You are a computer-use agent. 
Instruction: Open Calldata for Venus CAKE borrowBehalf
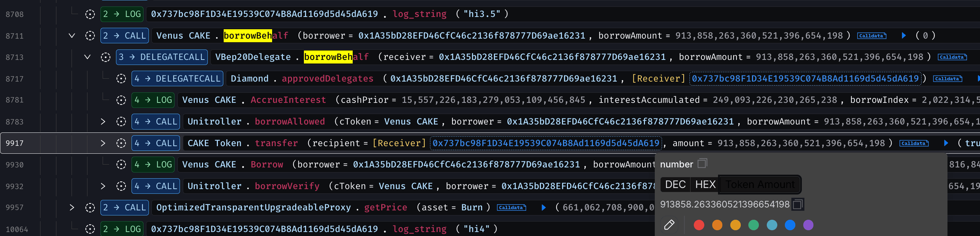point(871,36)
